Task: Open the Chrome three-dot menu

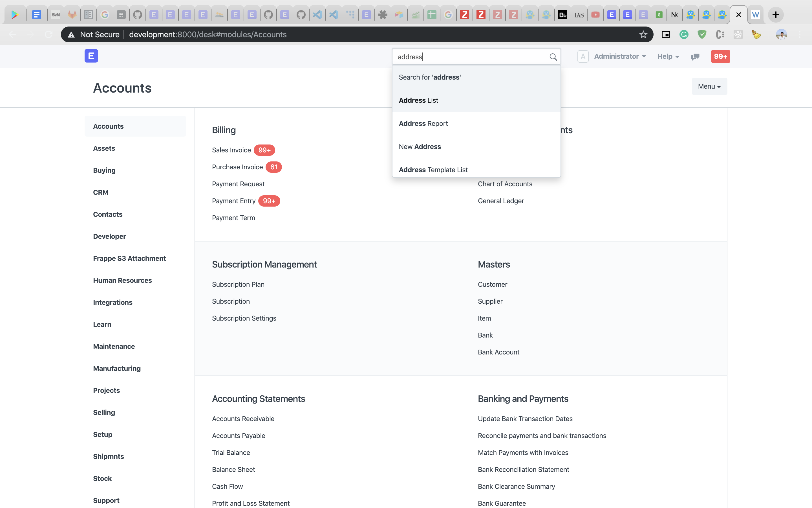Action: (800, 35)
